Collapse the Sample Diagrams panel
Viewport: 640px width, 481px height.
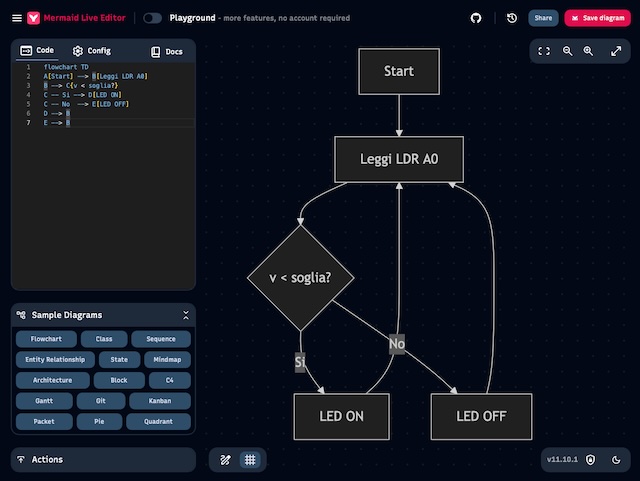(x=186, y=315)
